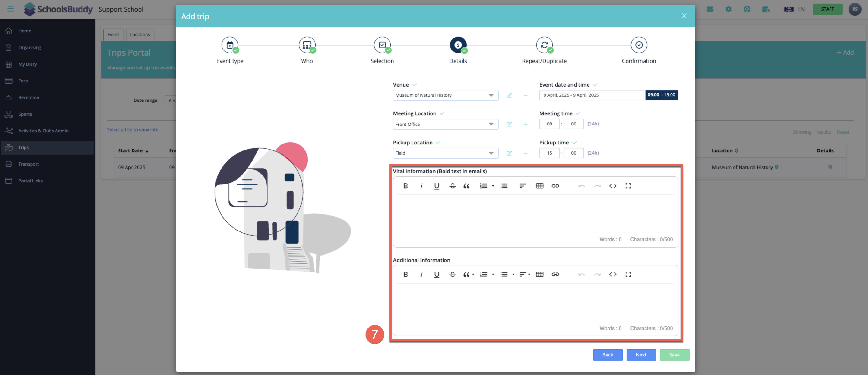The image size is (868, 375).
Task: Insert a hyperlink in the Additional Information editor
Action: coord(555,274)
